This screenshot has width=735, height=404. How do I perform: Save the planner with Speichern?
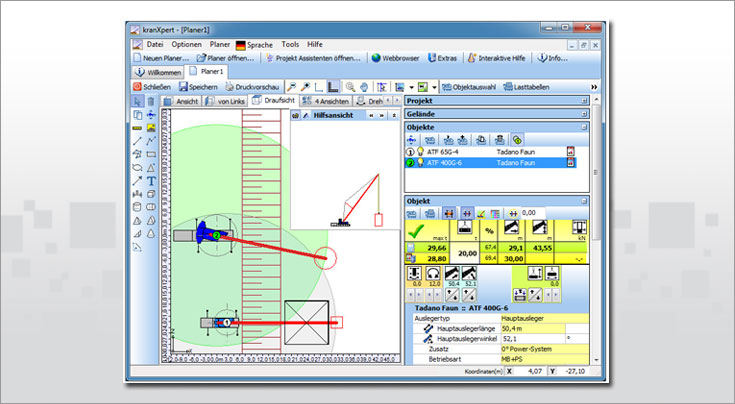click(198, 87)
